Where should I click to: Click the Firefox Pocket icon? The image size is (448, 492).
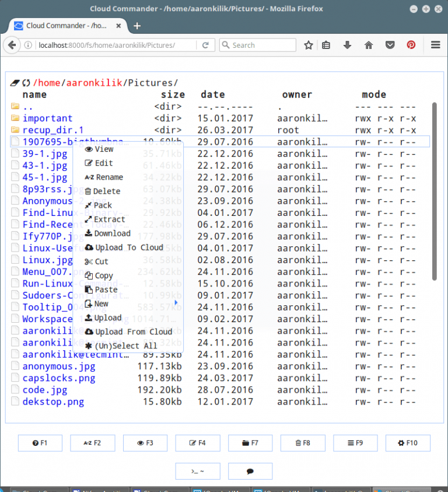(390, 45)
